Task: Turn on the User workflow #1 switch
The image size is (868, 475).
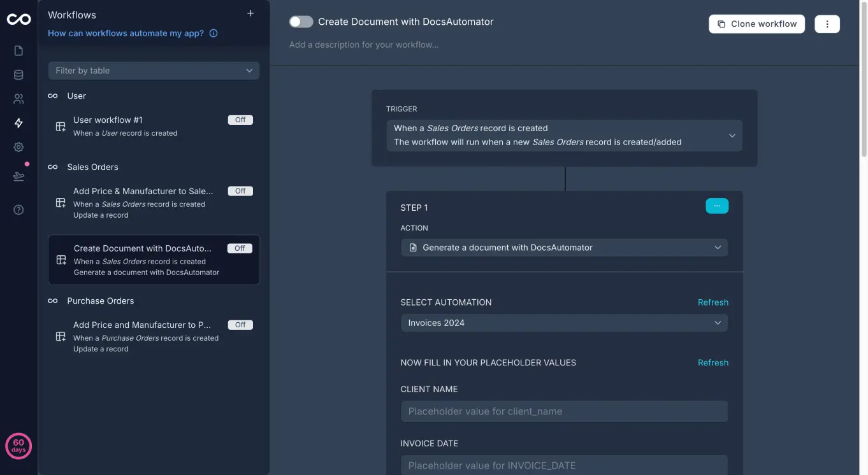Action: (240, 119)
